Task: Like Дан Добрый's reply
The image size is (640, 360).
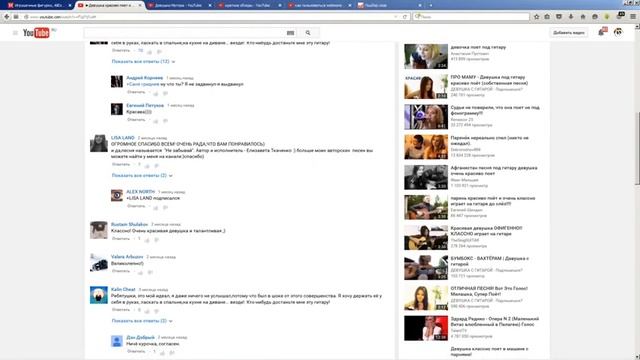Action: coord(162,353)
